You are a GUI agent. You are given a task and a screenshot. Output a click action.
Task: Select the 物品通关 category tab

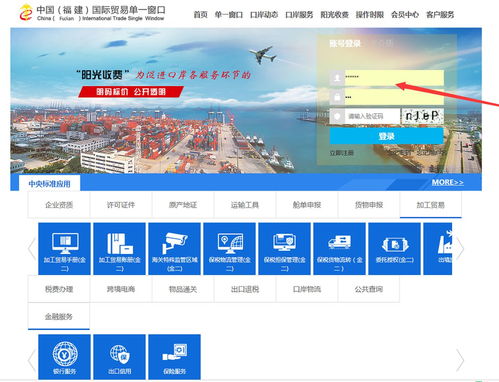pyautogui.click(x=183, y=289)
